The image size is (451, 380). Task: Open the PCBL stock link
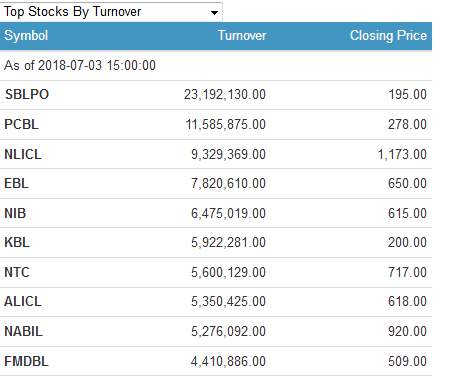point(21,124)
